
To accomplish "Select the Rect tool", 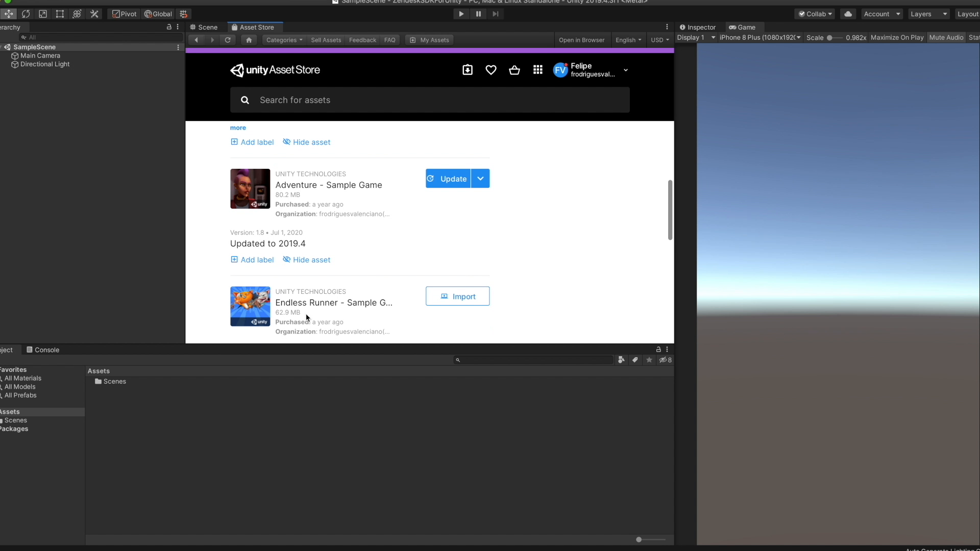I will (x=60, y=14).
